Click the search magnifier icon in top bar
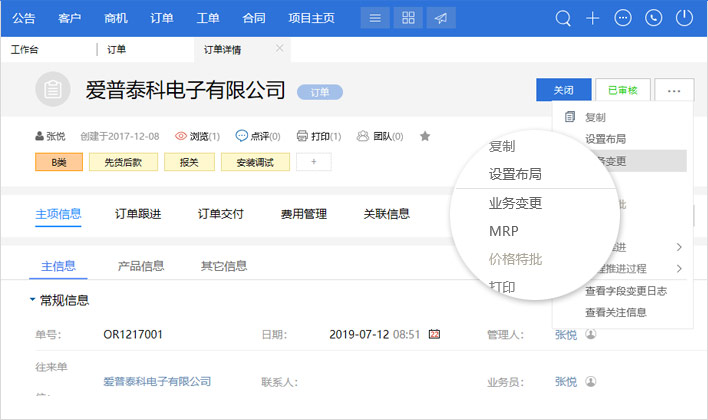The height and width of the screenshot is (420, 708). [563, 18]
